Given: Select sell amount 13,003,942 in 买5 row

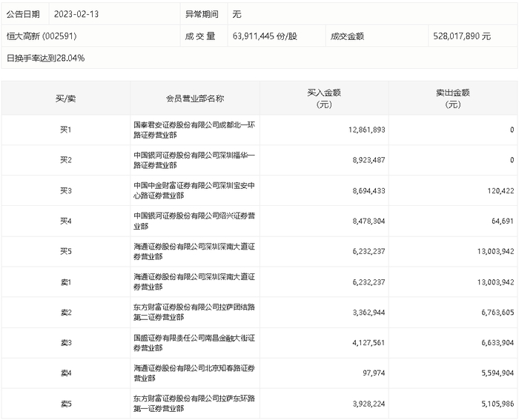Looking at the screenshot, I should tap(495, 251).
